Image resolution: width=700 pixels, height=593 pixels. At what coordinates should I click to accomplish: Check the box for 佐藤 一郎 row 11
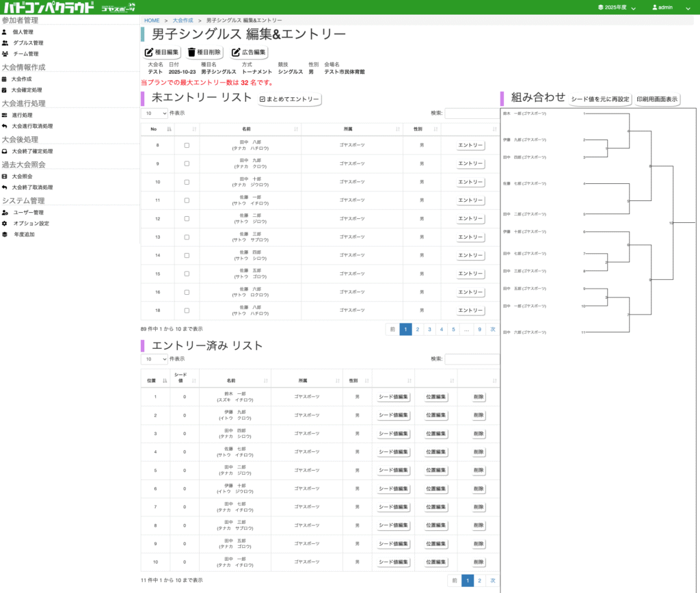coord(187,200)
